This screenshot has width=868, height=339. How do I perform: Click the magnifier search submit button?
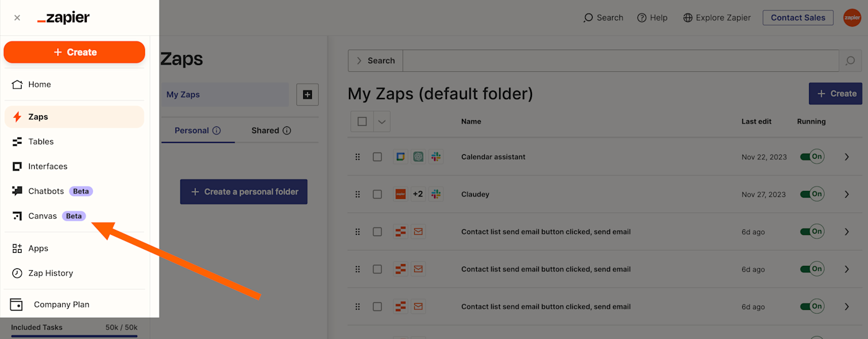point(850,61)
